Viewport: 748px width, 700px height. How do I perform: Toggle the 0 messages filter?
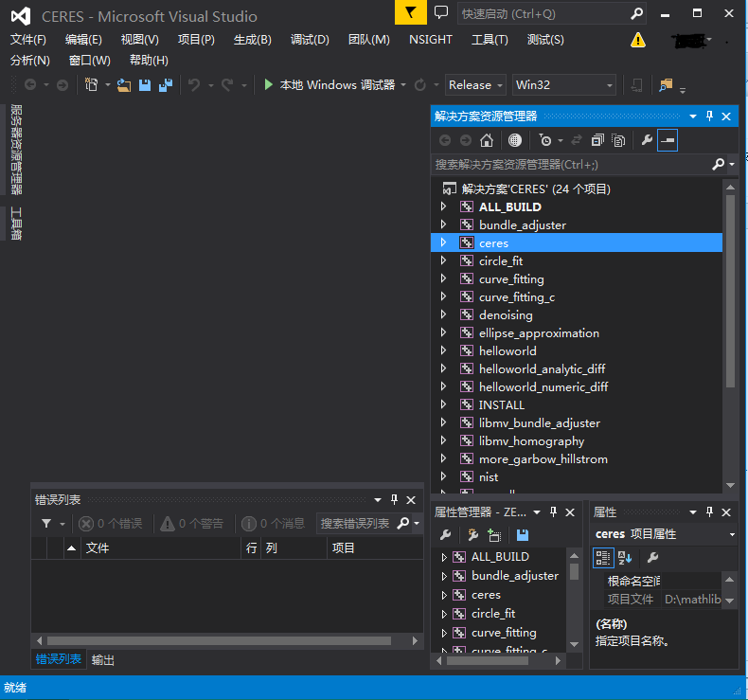[274, 524]
